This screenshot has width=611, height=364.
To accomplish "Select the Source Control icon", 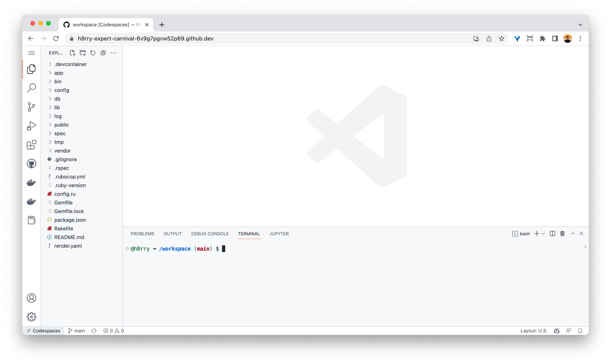I will 31,106.
